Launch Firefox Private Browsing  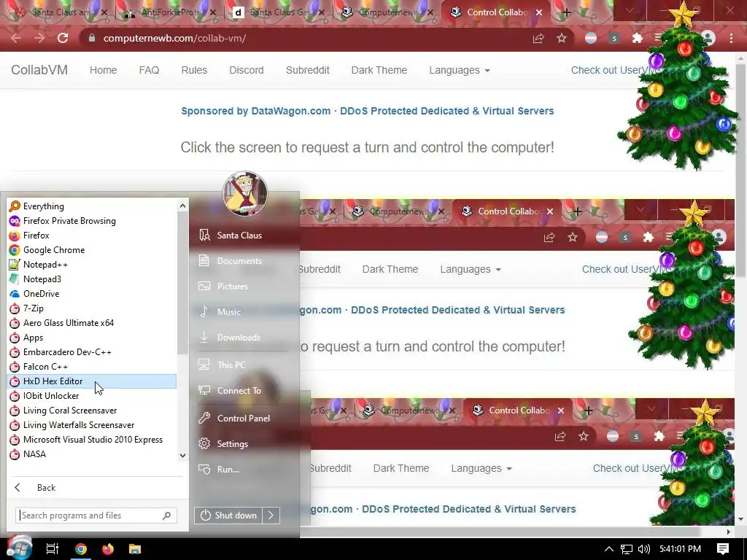91,221
